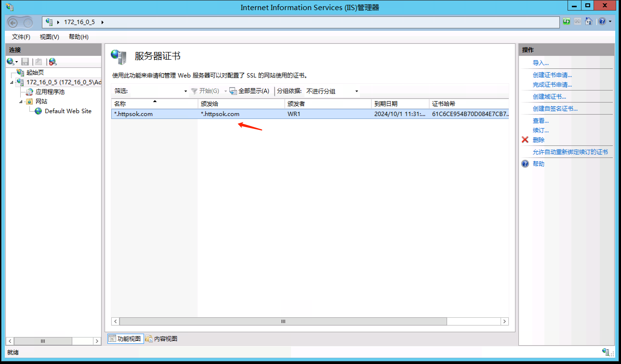The width and height of the screenshot is (621, 364).
Task: Click the save connections floppy disk icon
Action: (x=25, y=61)
